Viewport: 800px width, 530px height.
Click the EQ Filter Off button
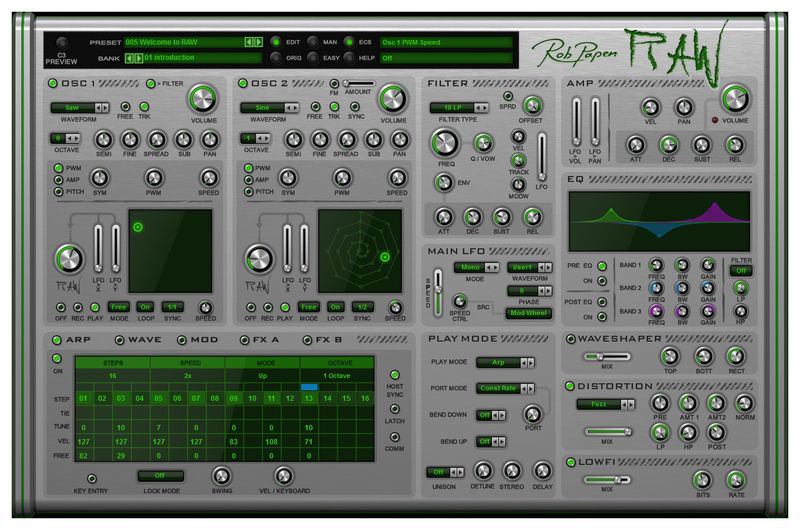tap(741, 271)
